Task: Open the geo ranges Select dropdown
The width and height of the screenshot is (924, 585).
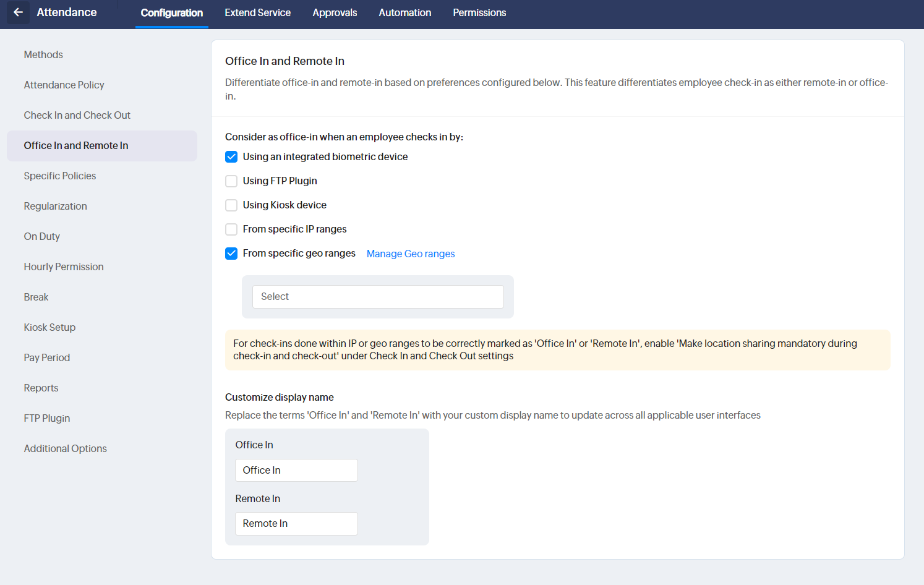Action: [378, 297]
